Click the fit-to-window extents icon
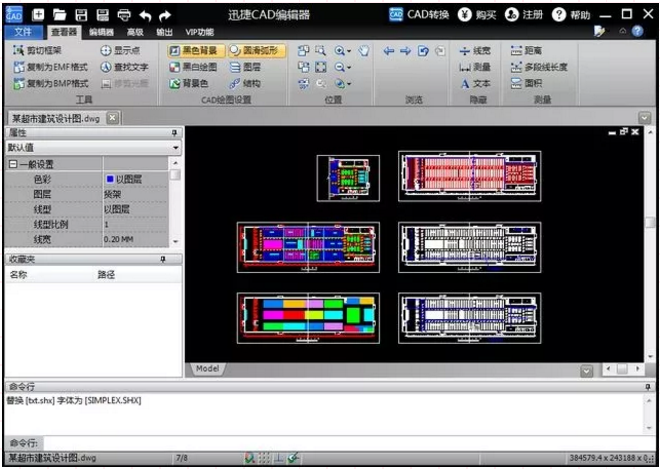The height and width of the screenshot is (469, 660). (x=321, y=67)
